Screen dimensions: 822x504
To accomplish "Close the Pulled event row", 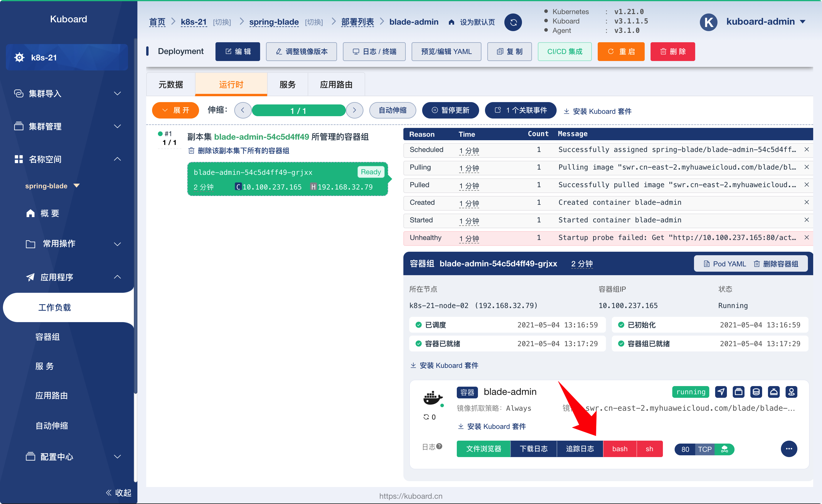I will tap(807, 185).
